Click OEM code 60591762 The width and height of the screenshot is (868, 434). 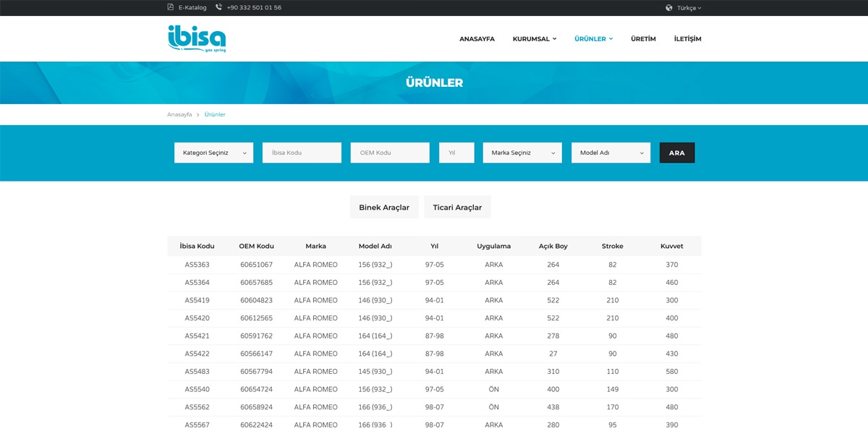[257, 336]
